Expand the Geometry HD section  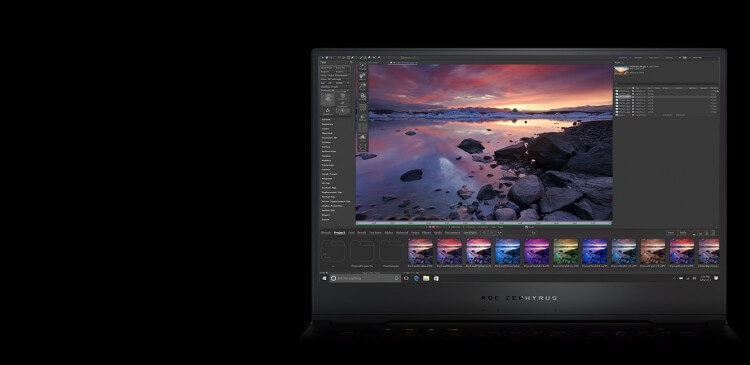click(x=330, y=138)
